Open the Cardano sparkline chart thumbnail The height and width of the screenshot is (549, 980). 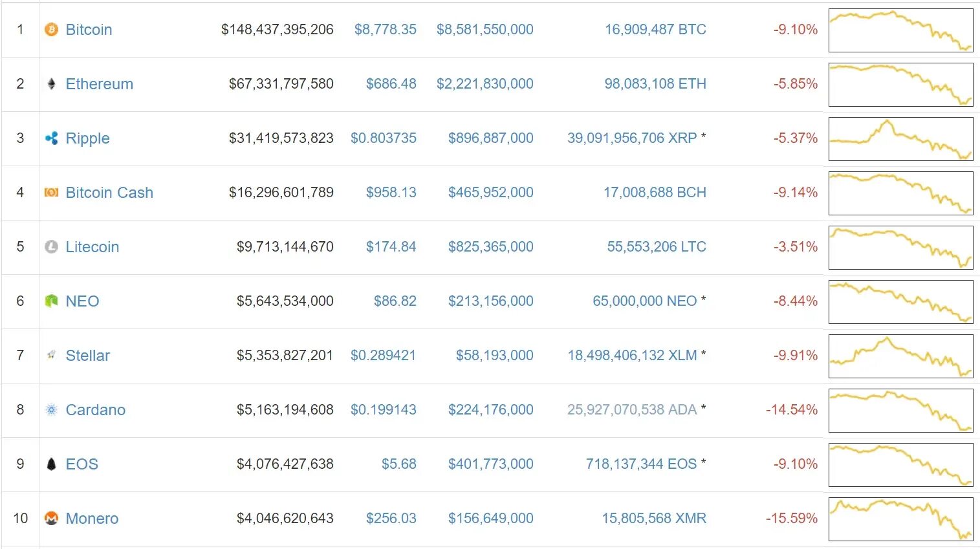click(901, 411)
